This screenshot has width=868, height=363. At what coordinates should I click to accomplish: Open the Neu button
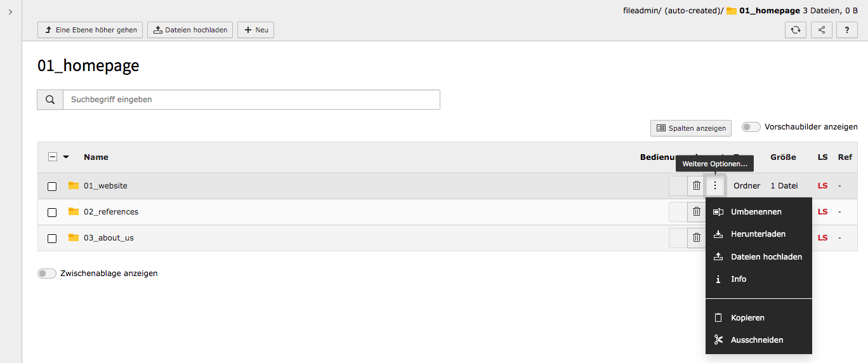[x=256, y=30]
